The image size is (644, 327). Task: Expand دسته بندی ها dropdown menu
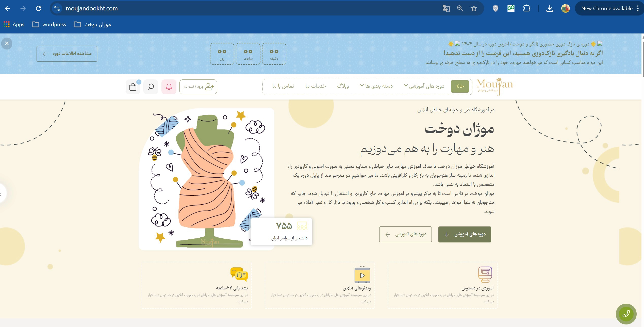pyautogui.click(x=376, y=86)
